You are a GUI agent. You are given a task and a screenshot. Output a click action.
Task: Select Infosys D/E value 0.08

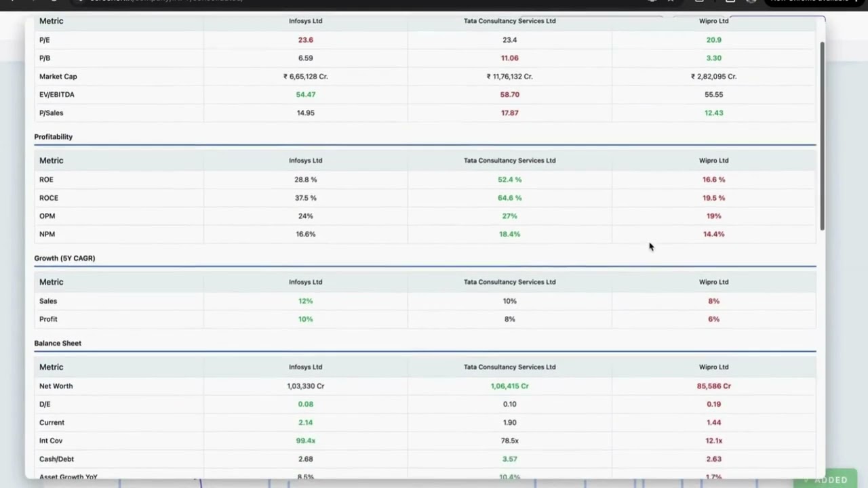[x=306, y=405]
